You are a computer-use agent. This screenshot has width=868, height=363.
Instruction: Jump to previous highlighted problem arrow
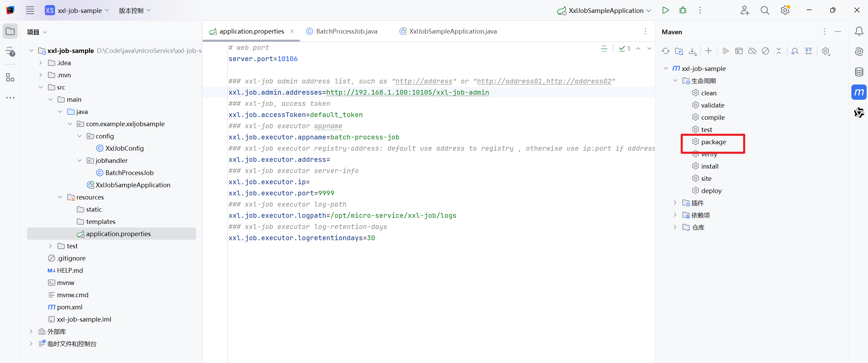click(638, 49)
